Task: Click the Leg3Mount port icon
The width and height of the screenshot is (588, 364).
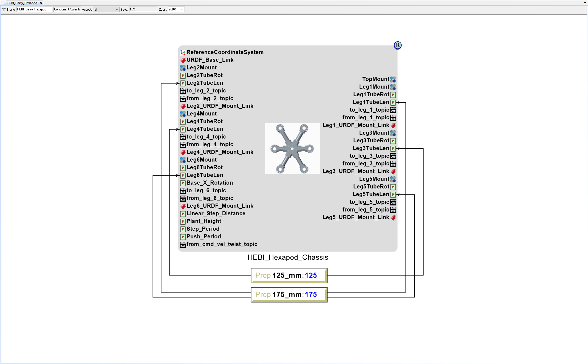Action: [x=393, y=133]
